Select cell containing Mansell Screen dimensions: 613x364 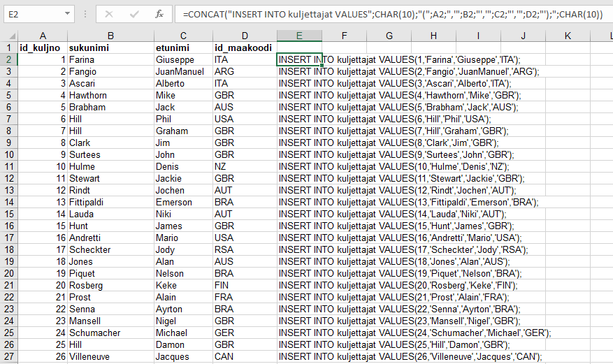pyautogui.click(x=110, y=321)
